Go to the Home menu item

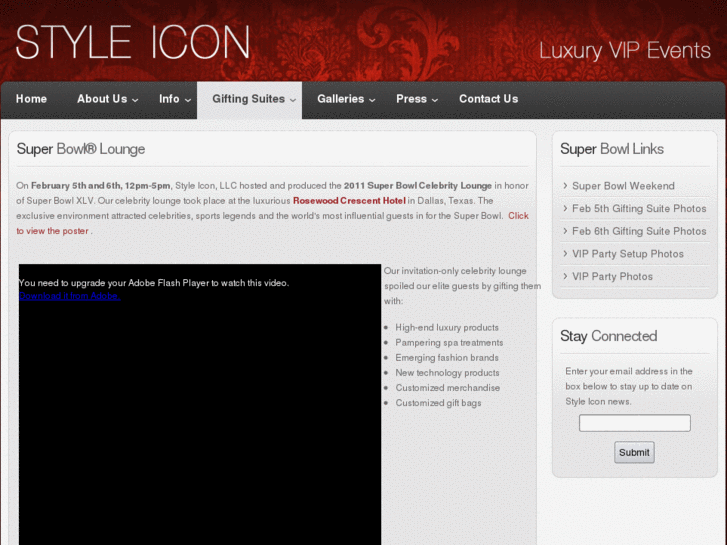point(31,99)
